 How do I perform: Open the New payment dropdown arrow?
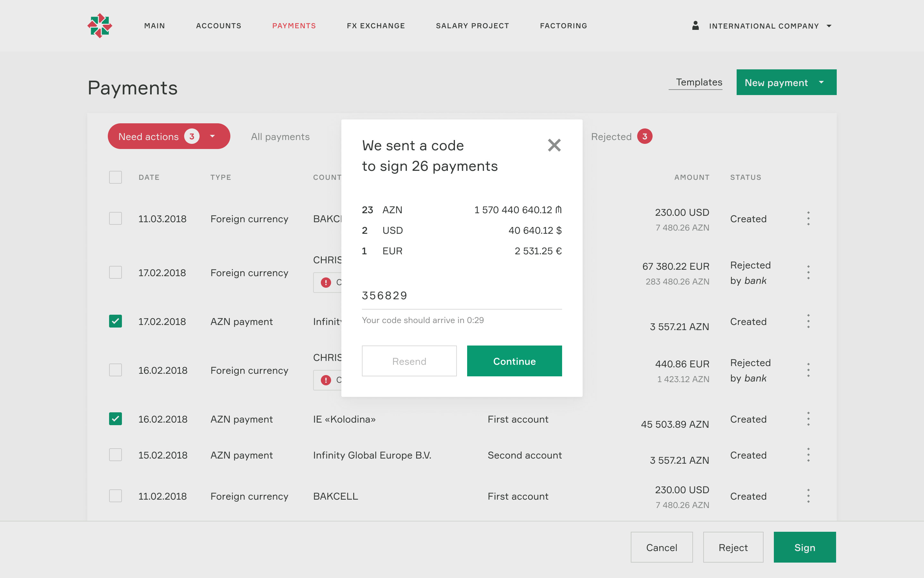click(821, 83)
